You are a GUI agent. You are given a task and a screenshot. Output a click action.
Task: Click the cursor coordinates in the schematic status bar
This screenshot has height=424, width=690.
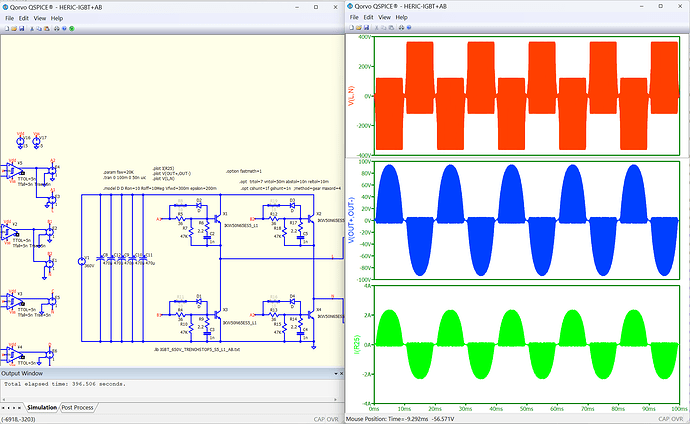[x=18, y=419]
